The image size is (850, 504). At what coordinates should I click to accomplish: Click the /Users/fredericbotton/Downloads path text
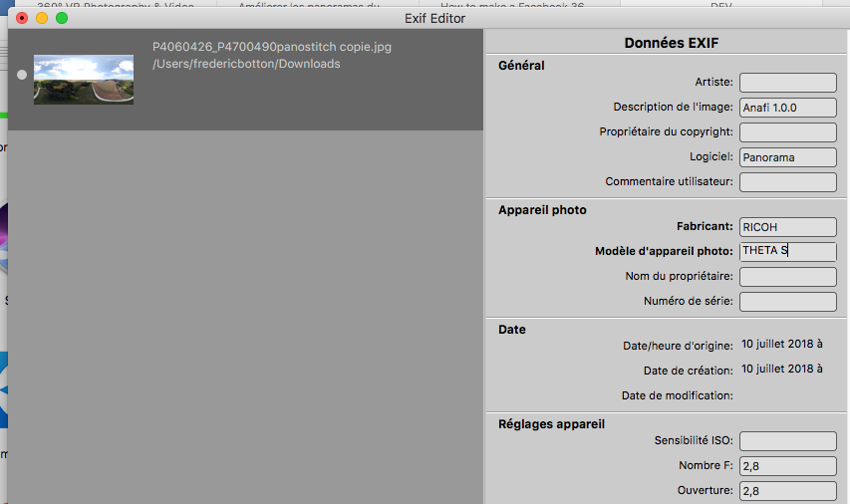246,64
